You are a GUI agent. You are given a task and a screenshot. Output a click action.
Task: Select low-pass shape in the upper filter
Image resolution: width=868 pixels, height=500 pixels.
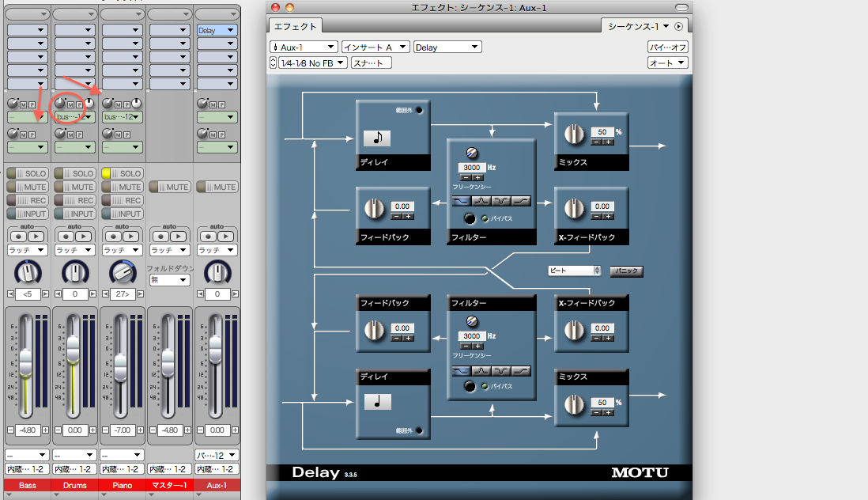(x=461, y=201)
